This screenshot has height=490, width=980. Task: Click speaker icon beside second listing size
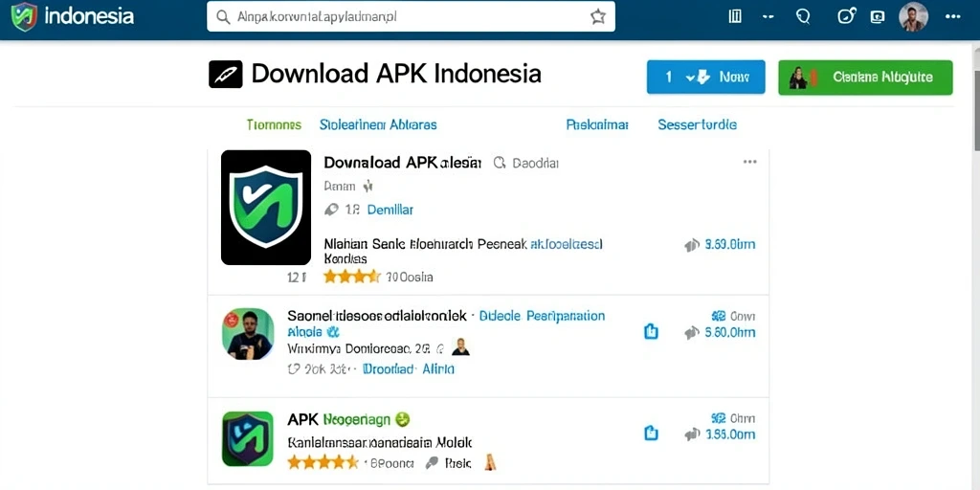click(x=691, y=333)
